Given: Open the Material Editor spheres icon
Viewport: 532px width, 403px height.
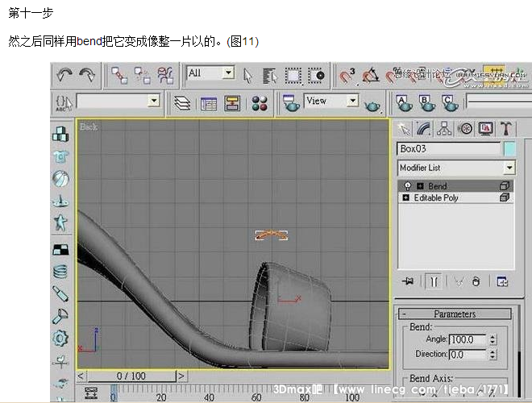Looking at the screenshot, I should [x=260, y=103].
